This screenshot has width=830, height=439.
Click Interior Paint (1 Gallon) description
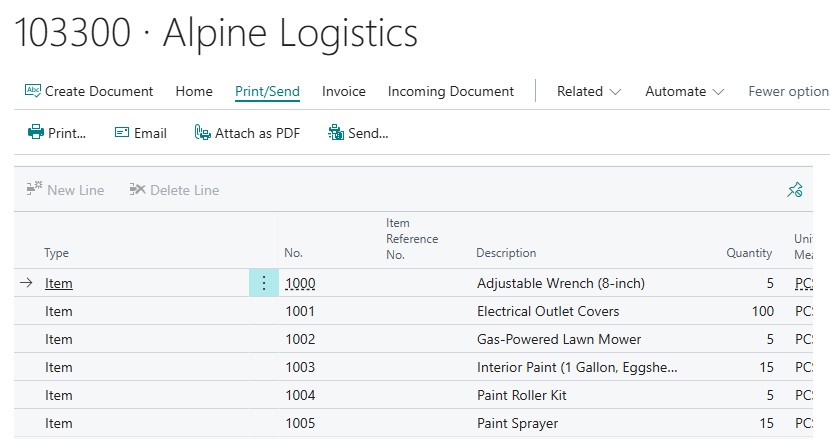pyautogui.click(x=577, y=368)
